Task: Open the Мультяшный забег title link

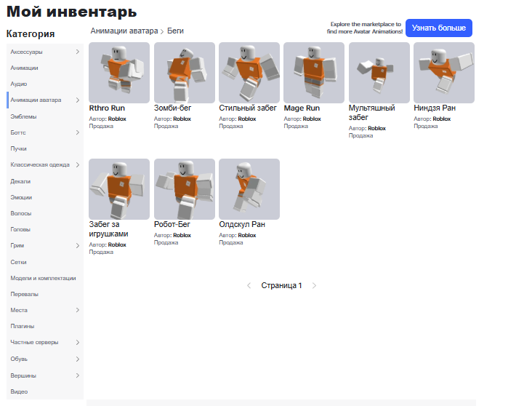Action: click(x=372, y=113)
